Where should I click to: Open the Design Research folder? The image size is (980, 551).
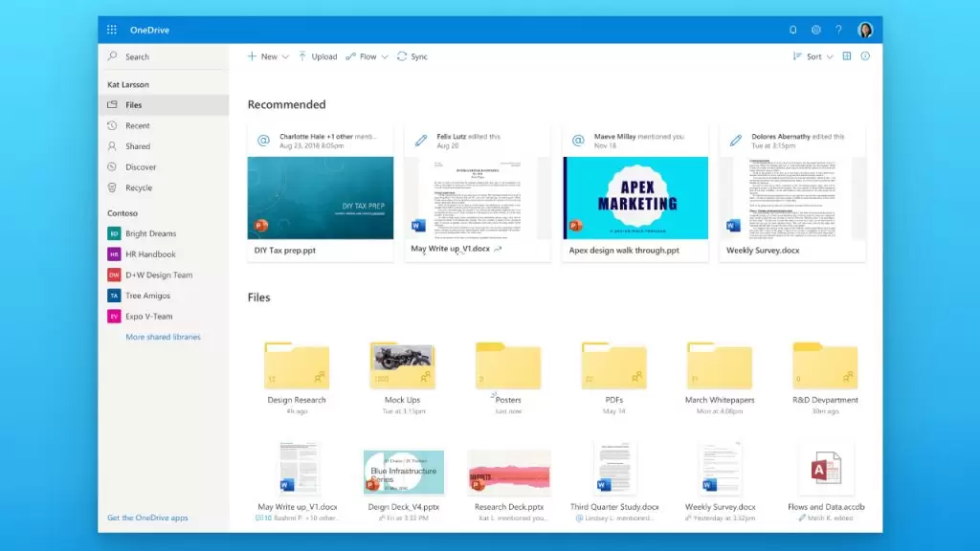[x=297, y=365]
